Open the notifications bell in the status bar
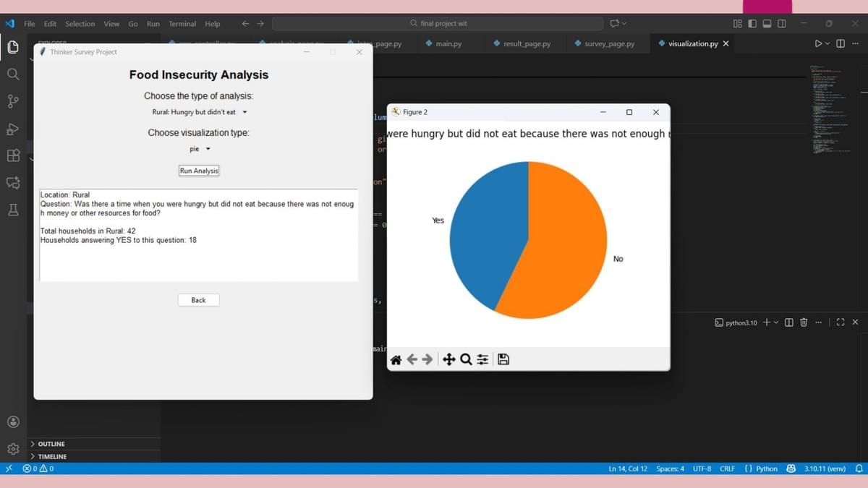This screenshot has width=868, height=488. tap(859, 468)
